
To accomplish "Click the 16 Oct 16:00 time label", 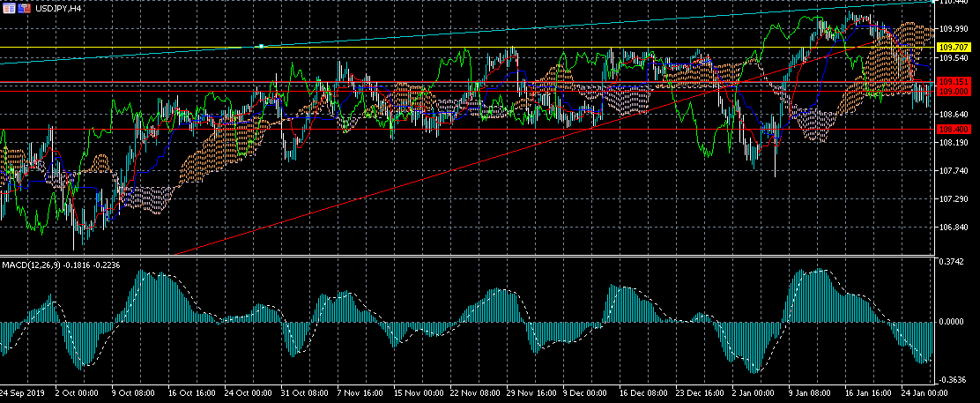I will pos(190,395).
